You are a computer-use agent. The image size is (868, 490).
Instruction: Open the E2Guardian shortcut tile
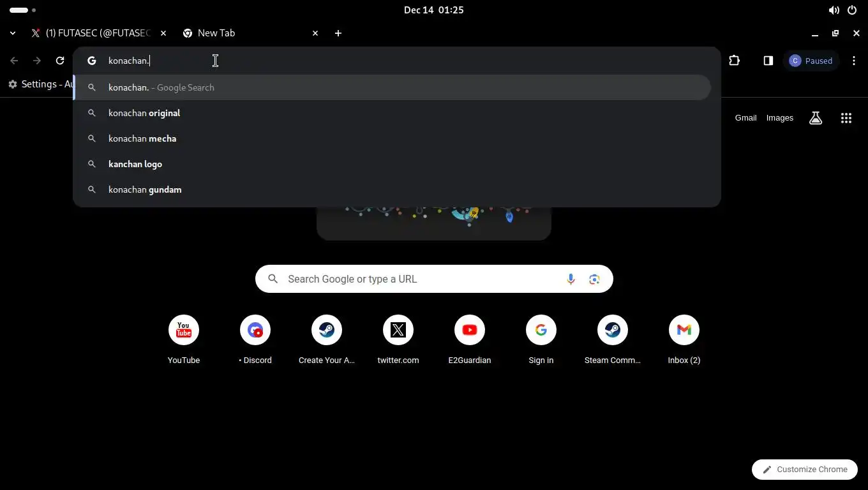pos(470,340)
